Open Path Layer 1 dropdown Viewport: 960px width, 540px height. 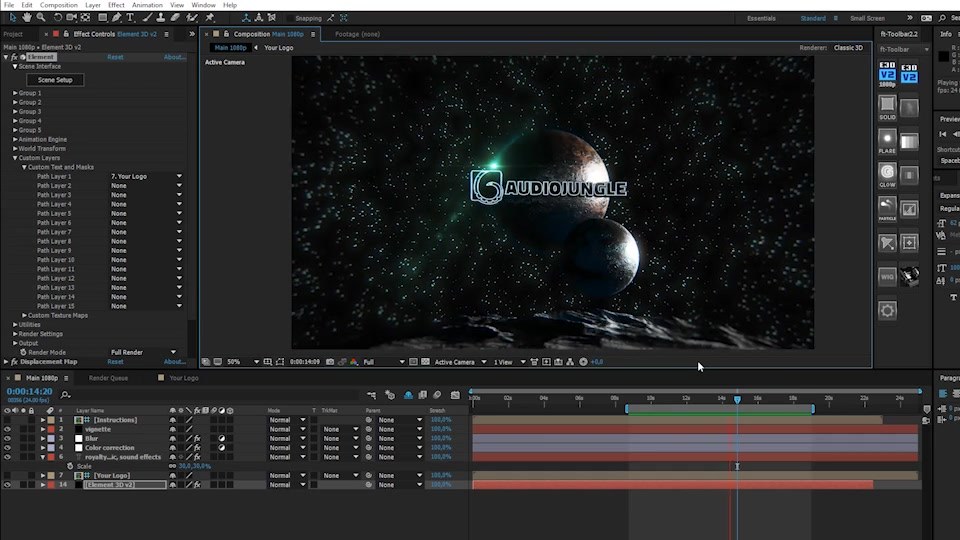pyautogui.click(x=146, y=176)
